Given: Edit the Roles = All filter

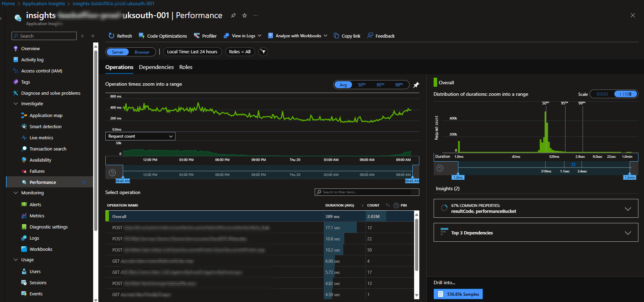Looking at the screenshot, I should [240, 52].
